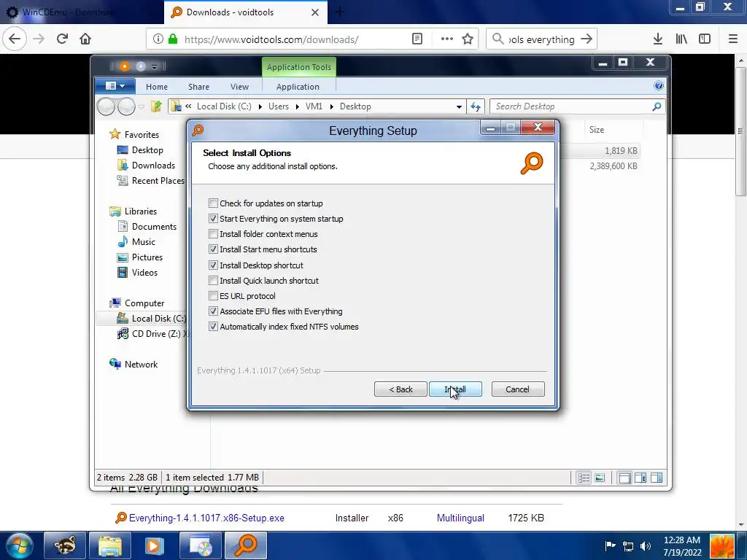Go to browser home page
Screen dimensions: 747x560
click(85, 39)
